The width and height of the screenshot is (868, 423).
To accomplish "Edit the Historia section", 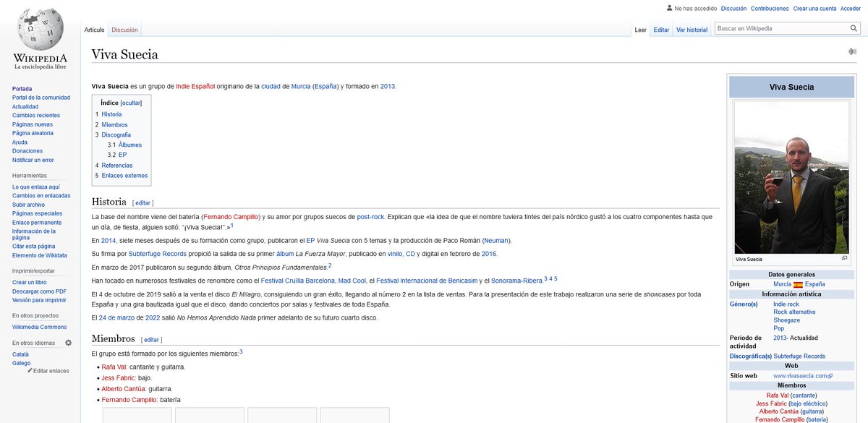I will pos(142,202).
